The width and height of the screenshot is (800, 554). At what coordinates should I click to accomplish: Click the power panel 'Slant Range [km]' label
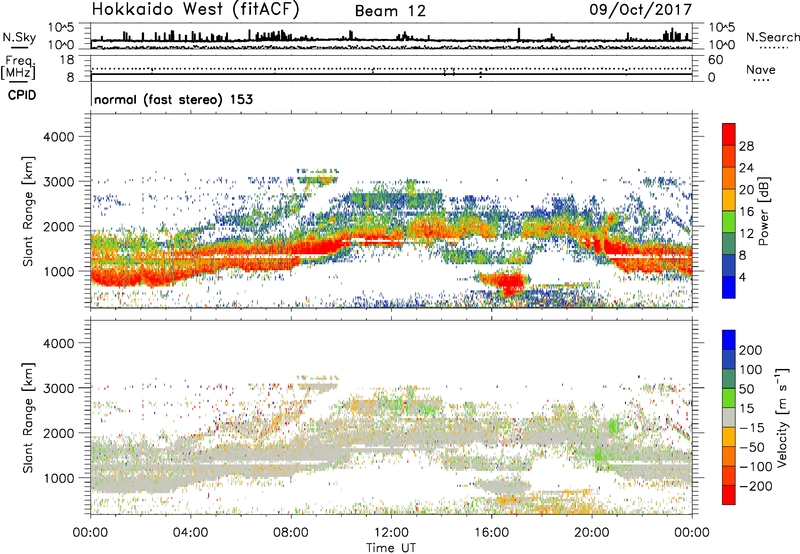point(28,211)
